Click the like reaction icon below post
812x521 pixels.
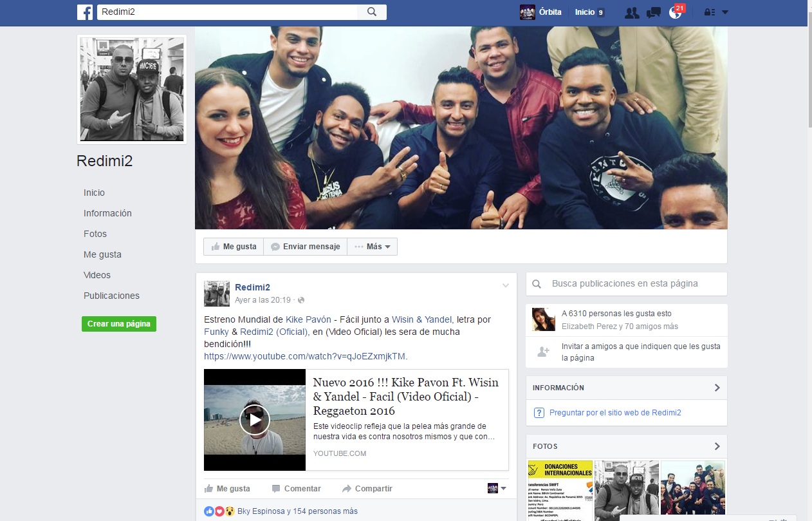click(x=208, y=511)
